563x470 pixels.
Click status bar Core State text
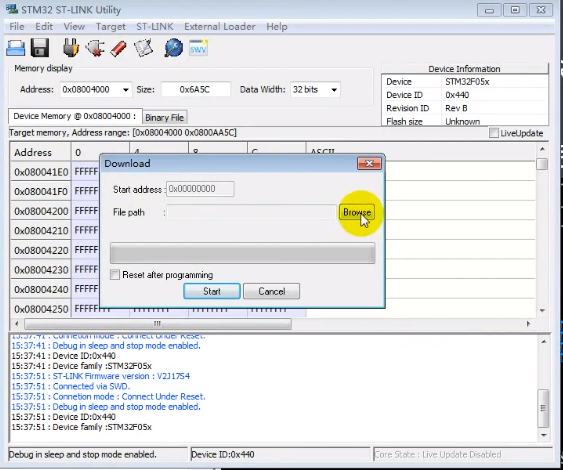[437, 455]
